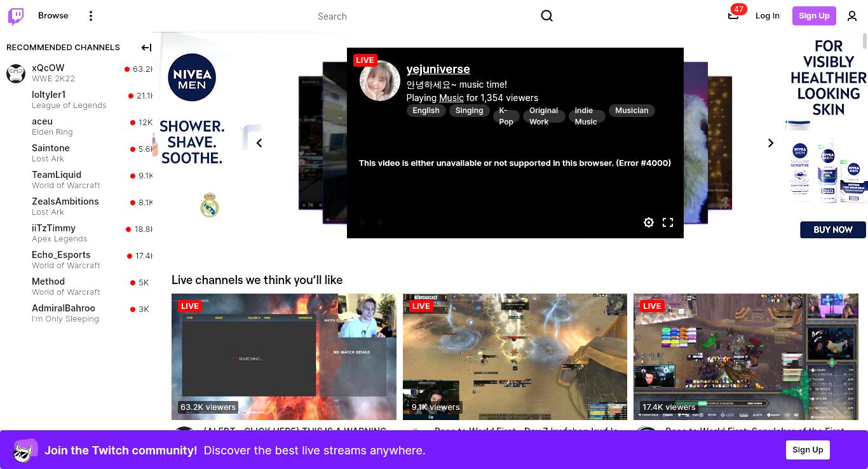Focus the Search field

(x=426, y=16)
